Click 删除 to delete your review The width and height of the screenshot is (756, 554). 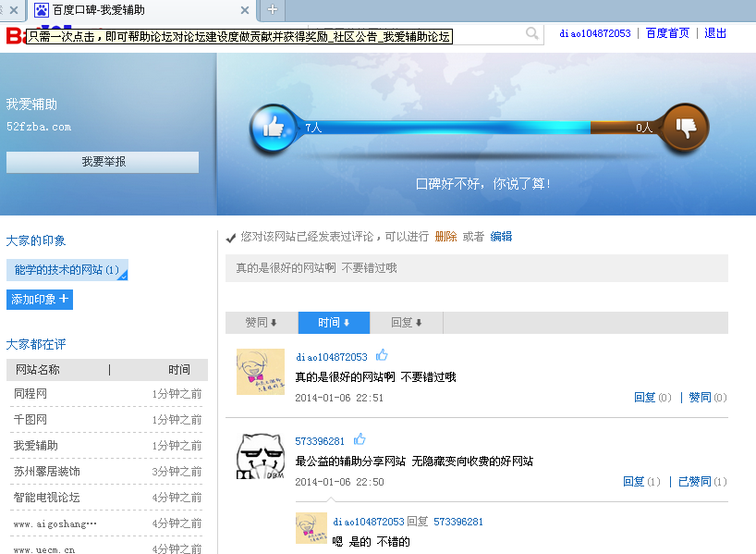445,237
